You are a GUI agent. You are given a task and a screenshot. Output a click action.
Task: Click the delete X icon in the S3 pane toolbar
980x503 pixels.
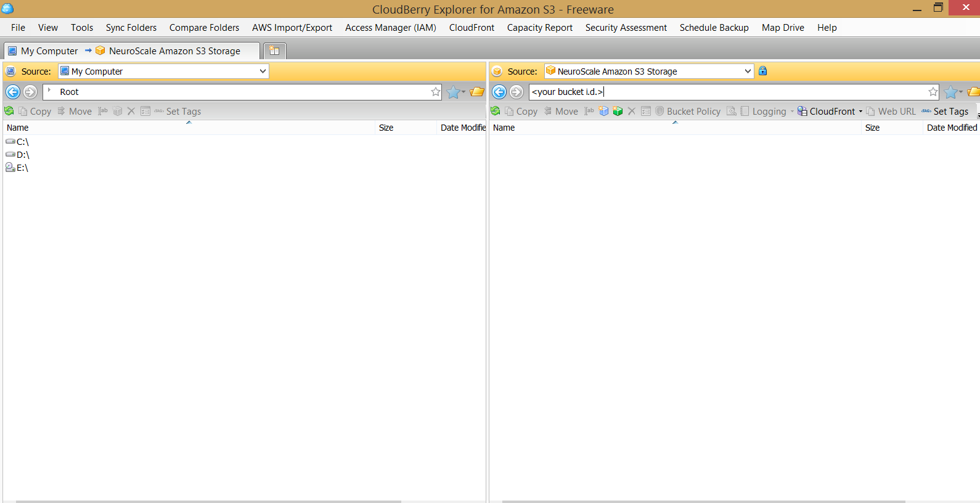point(631,111)
